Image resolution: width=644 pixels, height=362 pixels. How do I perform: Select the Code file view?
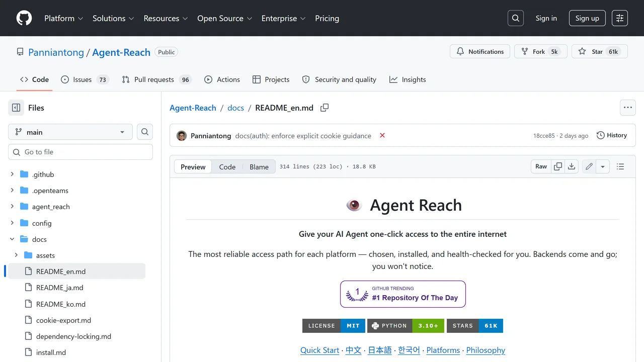point(227,167)
